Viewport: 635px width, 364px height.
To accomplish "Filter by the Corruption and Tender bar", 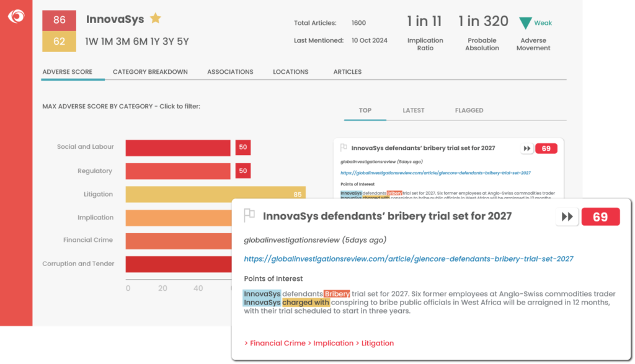I will pyautogui.click(x=179, y=264).
